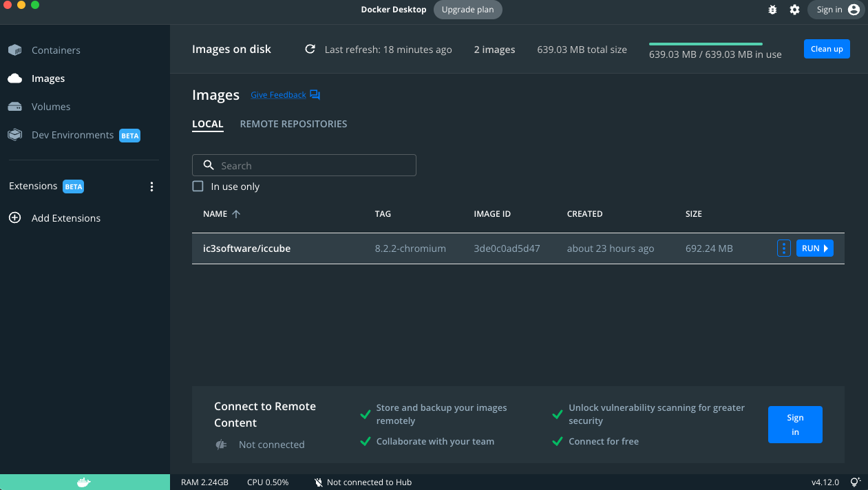Click 'about 23 hours ago' cell
The width and height of the screenshot is (868, 490).
pyautogui.click(x=611, y=248)
